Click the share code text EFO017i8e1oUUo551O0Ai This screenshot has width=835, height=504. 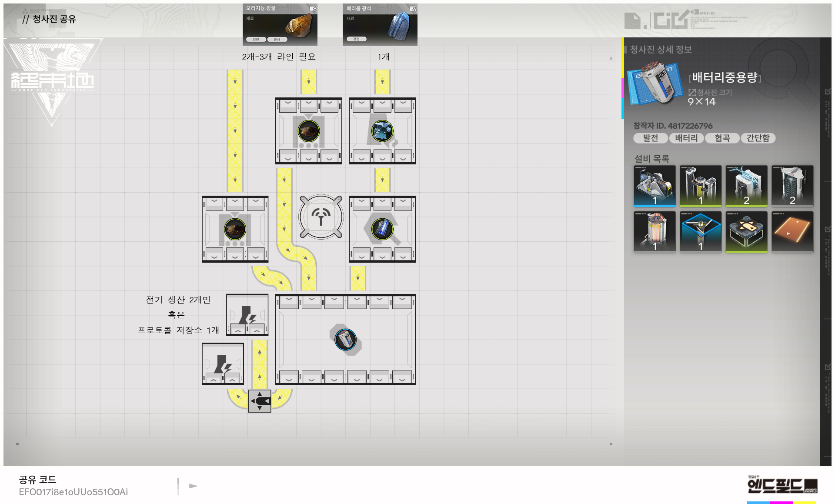click(x=73, y=492)
